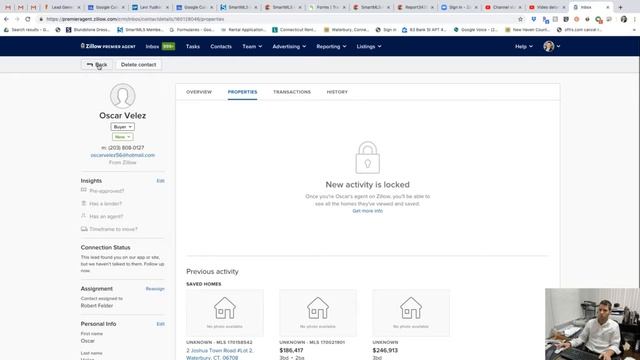The image size is (640, 360).
Task: Expand the Reporting menu
Action: (x=331, y=47)
